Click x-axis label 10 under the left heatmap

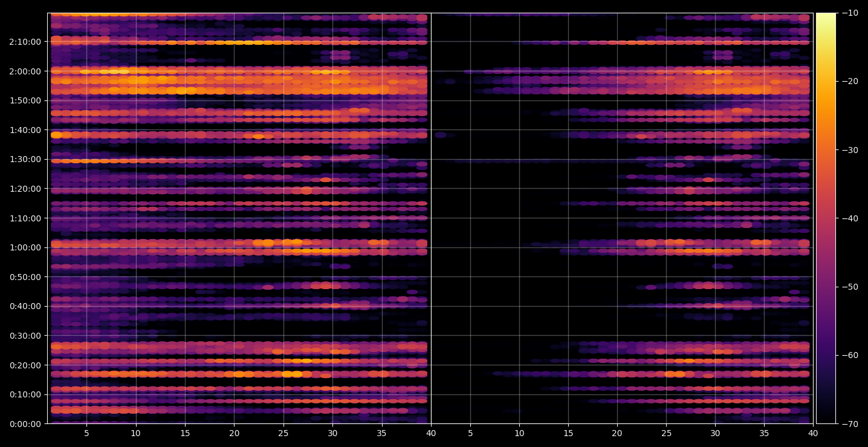[x=136, y=434]
